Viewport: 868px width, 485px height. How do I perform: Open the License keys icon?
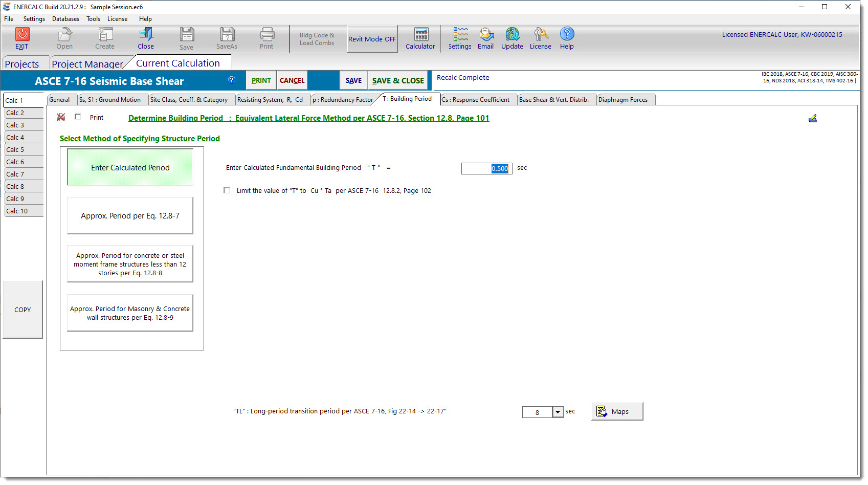[540, 34]
